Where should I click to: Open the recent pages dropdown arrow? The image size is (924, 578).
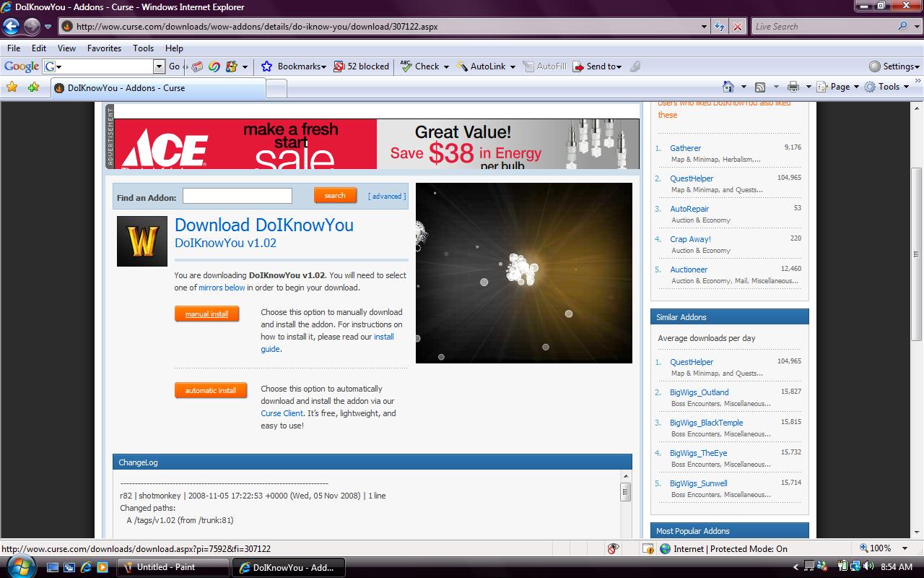(48, 27)
